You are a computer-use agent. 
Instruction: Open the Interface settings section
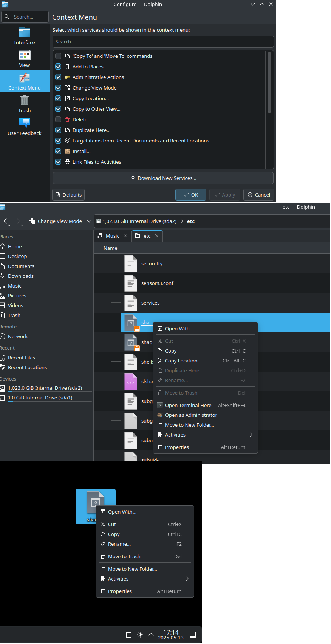[25, 36]
